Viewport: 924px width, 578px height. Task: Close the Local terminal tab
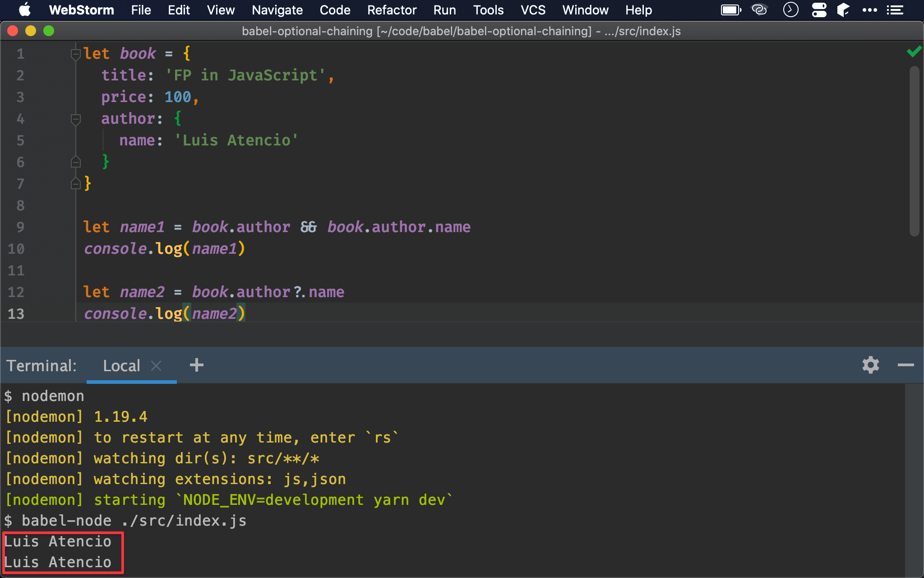pos(156,365)
